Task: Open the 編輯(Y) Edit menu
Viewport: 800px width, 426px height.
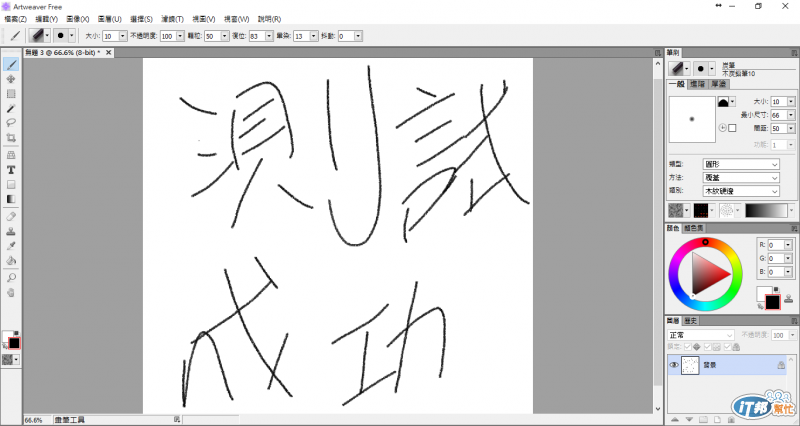Action: point(46,19)
